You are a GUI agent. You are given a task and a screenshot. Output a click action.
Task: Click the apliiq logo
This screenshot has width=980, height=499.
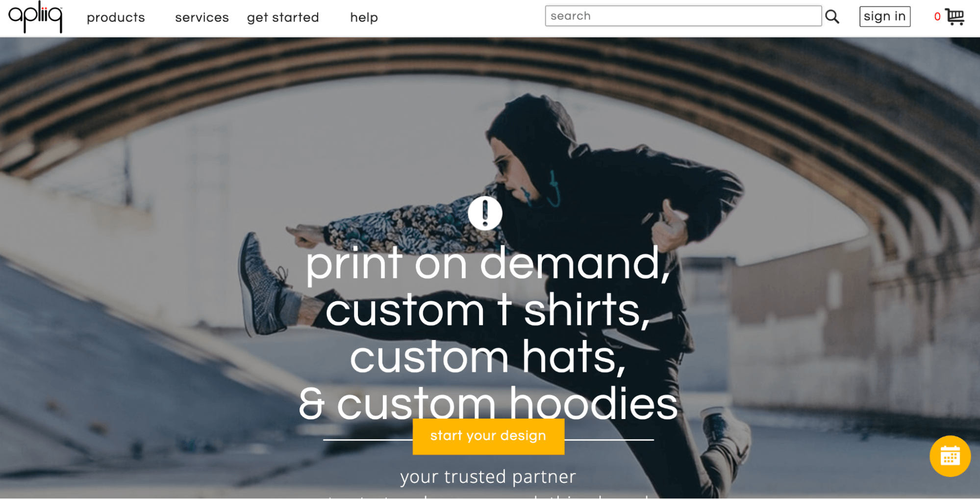click(35, 17)
